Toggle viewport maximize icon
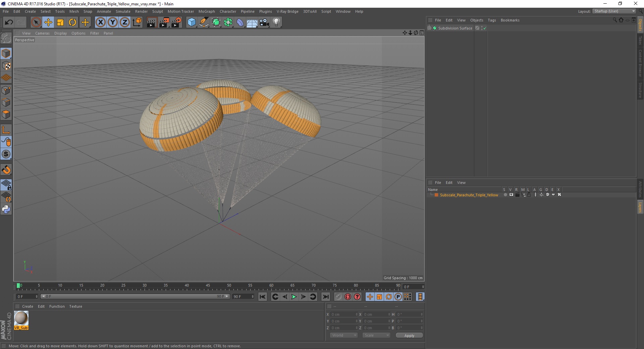Image resolution: width=644 pixels, height=349 pixels. click(422, 33)
